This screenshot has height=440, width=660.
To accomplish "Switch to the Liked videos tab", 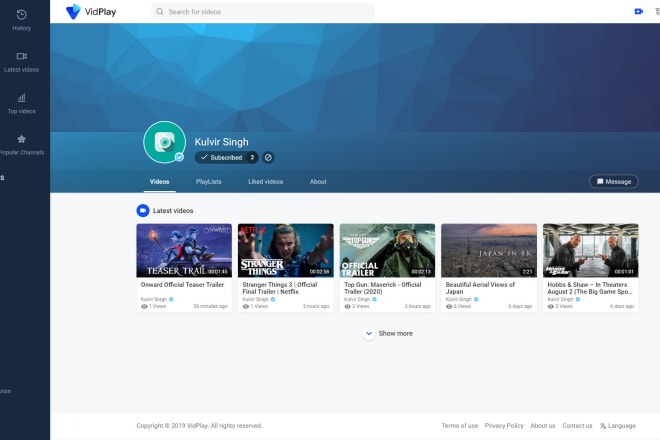I will (x=266, y=182).
